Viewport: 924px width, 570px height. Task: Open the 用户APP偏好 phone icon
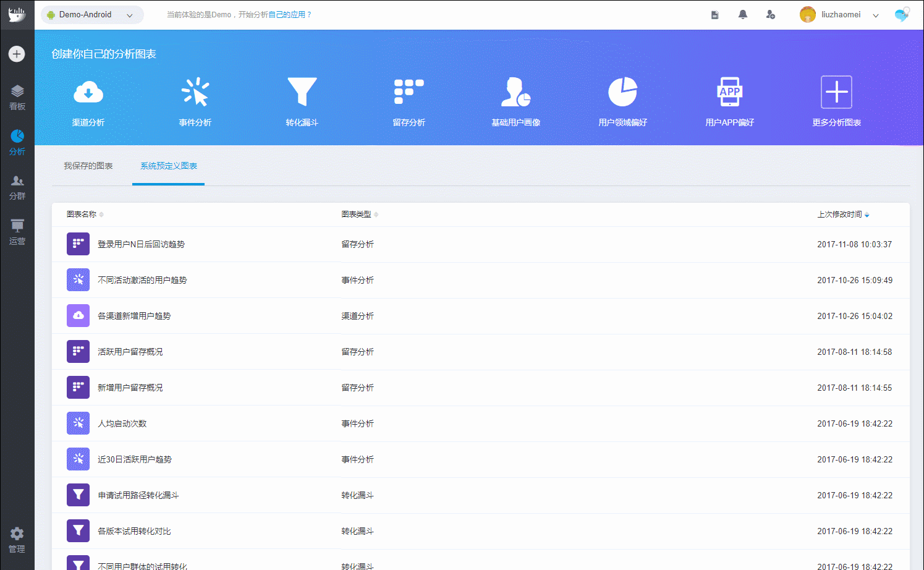(730, 92)
